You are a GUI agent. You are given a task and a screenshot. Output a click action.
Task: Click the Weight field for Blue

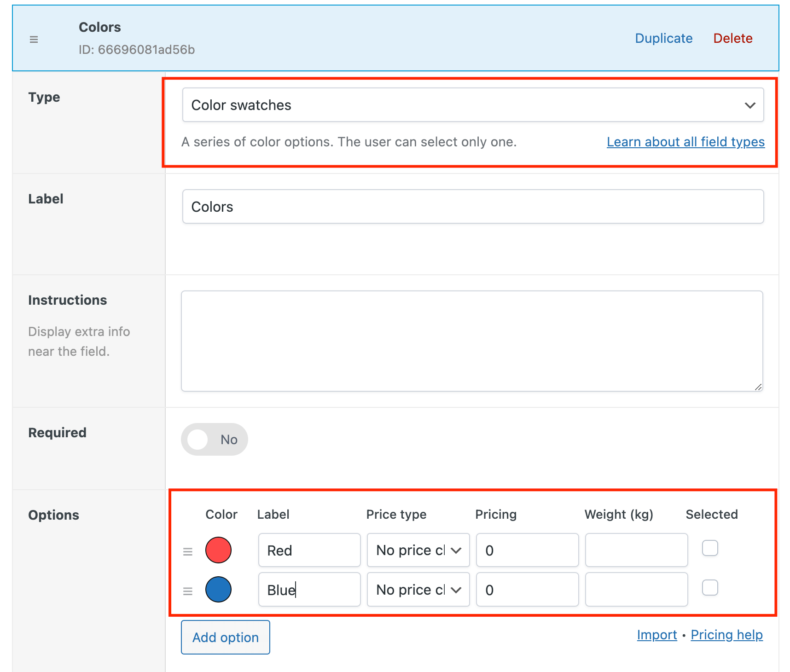(636, 590)
